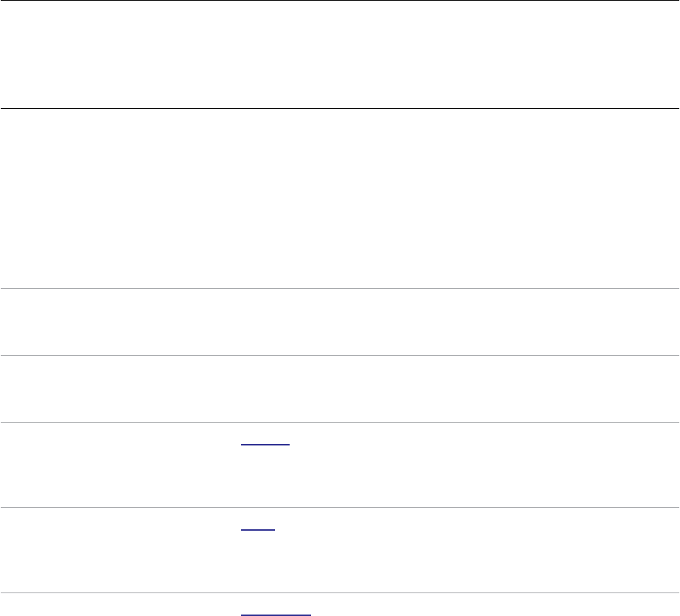
Task: Click the thick black rule under the header
Action: (x=340, y=108)
